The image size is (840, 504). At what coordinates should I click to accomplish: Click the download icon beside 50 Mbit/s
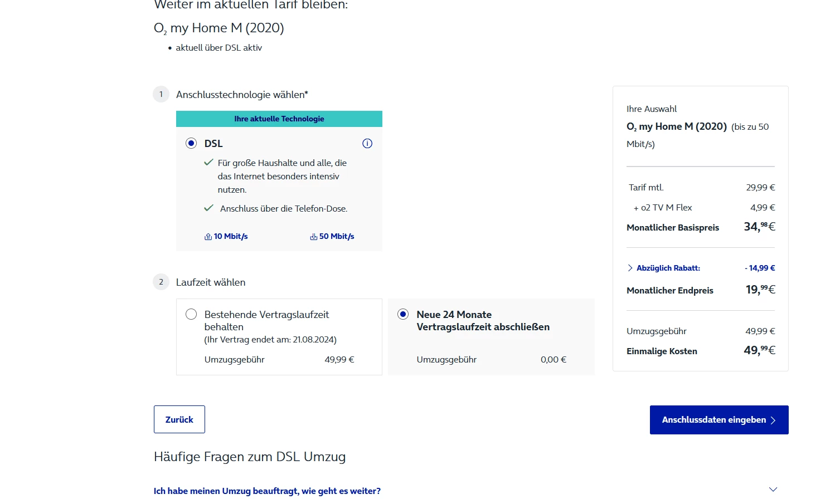[x=313, y=237]
